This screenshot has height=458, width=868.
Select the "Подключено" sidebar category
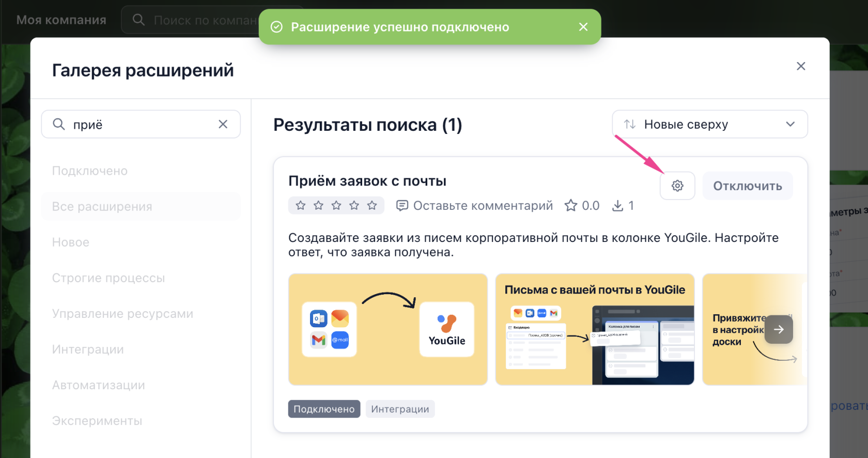(90, 171)
